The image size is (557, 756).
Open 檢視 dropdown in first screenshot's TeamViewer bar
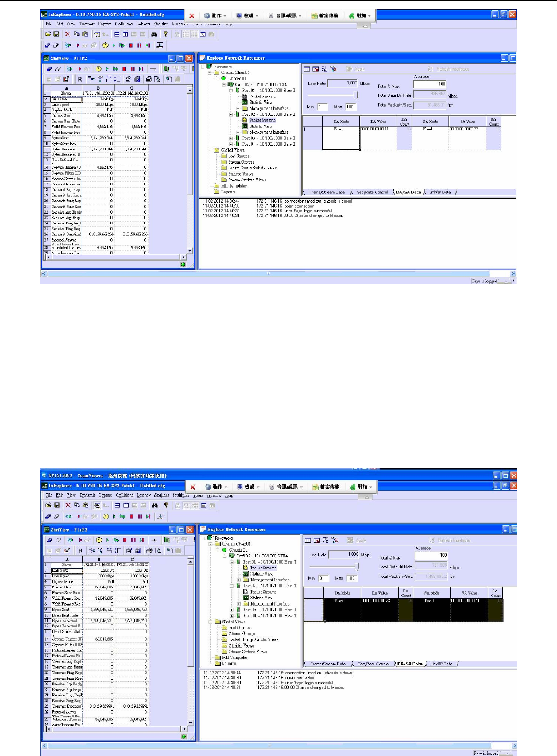point(248,15)
